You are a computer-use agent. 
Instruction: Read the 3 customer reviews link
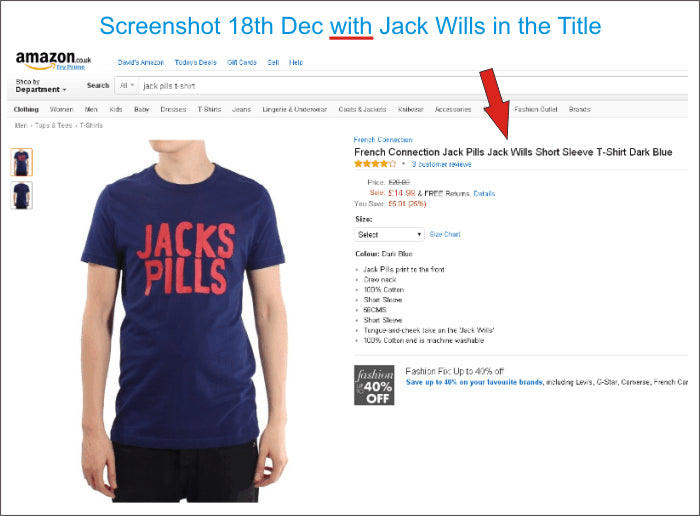(441, 164)
